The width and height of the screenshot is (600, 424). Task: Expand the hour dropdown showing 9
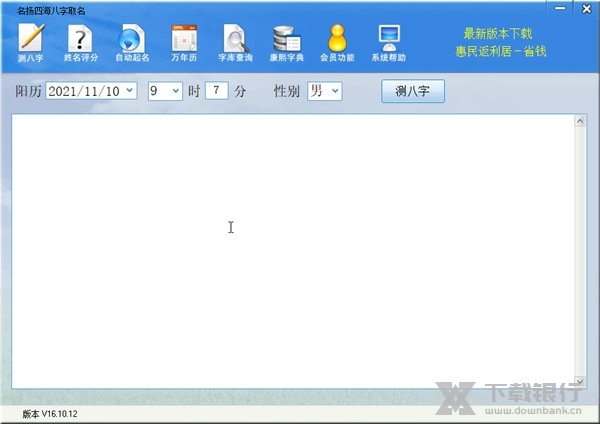176,91
